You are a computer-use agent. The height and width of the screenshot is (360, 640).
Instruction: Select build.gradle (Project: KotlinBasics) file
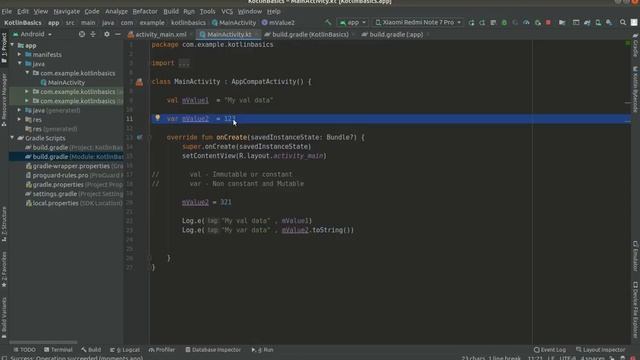74,147
